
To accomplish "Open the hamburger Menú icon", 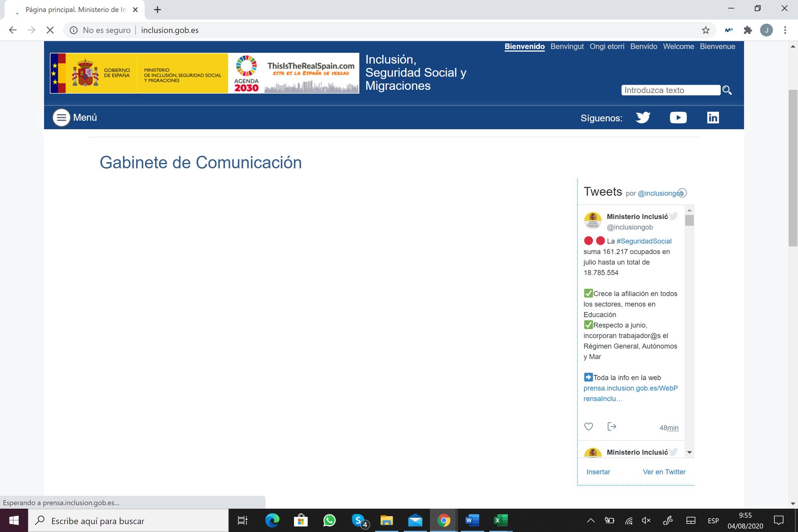I will (x=61, y=117).
